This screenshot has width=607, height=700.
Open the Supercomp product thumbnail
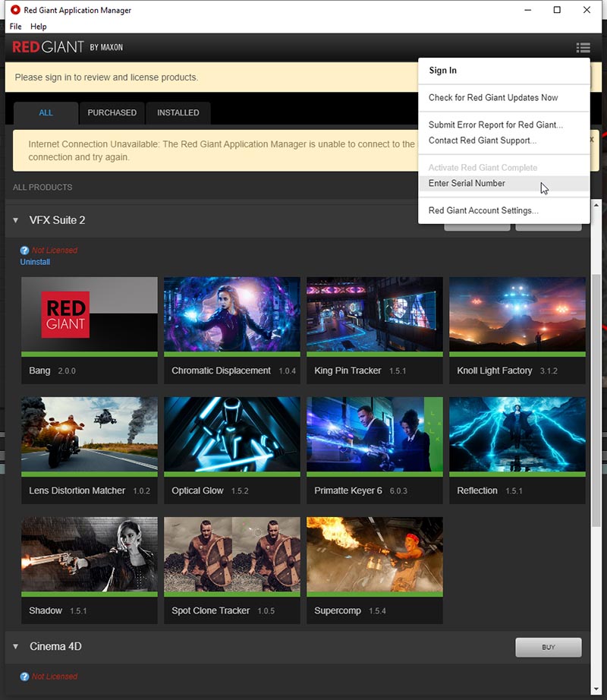(375, 554)
